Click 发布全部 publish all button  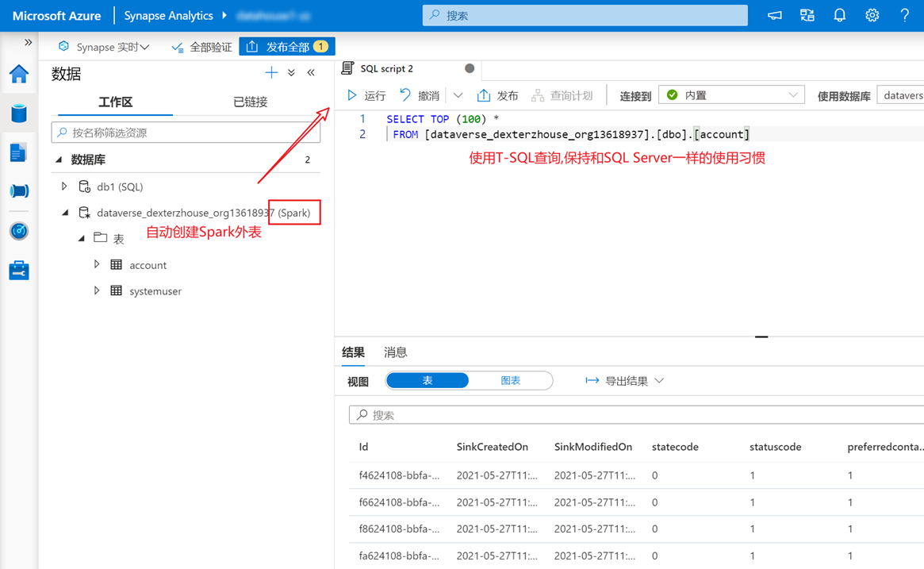tap(287, 47)
